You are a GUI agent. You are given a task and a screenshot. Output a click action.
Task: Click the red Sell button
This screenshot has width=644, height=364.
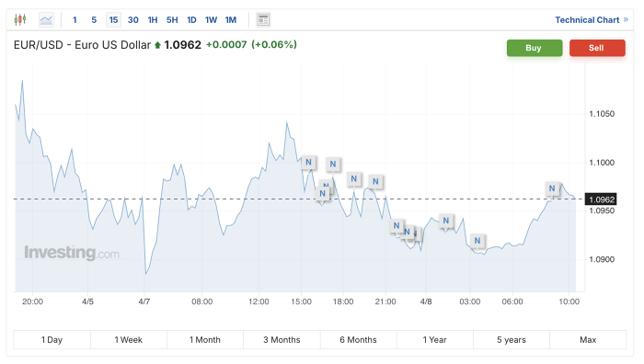click(x=597, y=48)
